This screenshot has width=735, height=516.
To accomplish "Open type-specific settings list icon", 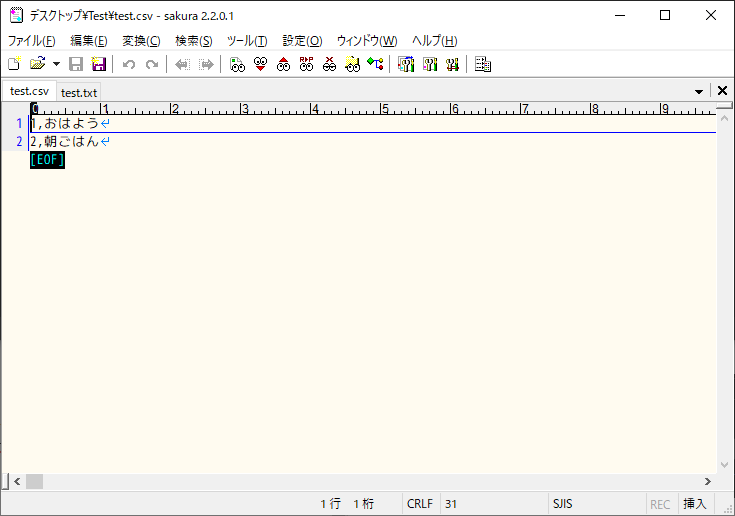I will 406,64.
